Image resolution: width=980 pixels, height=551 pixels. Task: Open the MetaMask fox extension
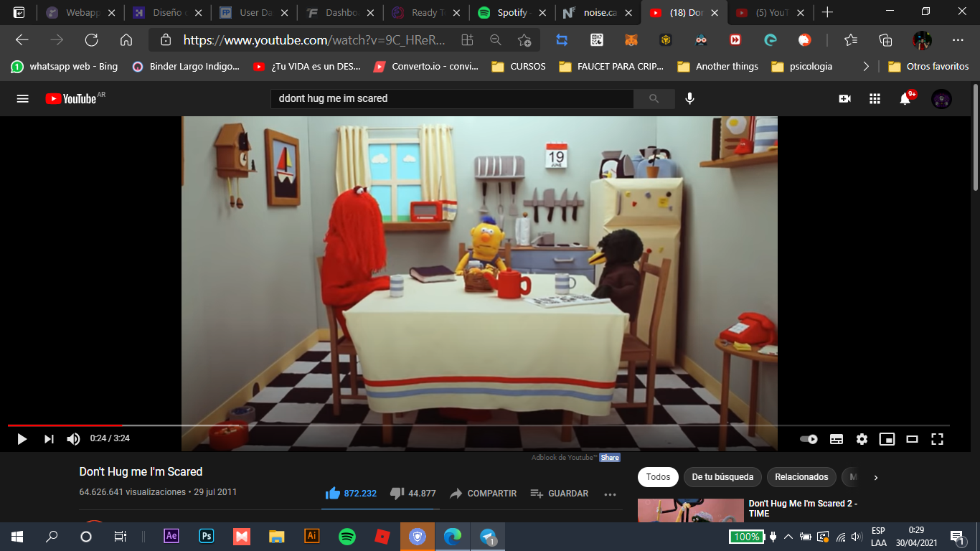(631, 40)
